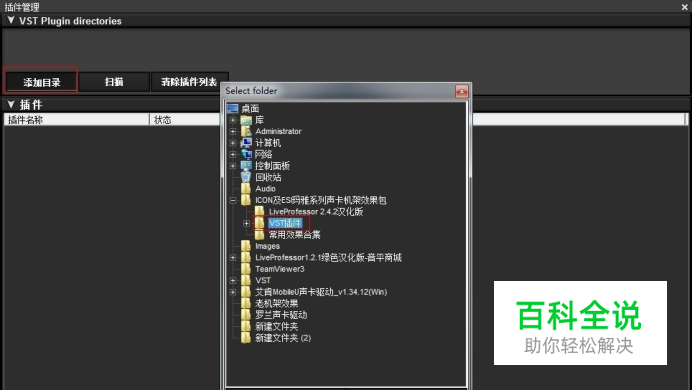Click the 罗兰声卡驱动 folder icon
The height and width of the screenshot is (390, 692).
[246, 315]
